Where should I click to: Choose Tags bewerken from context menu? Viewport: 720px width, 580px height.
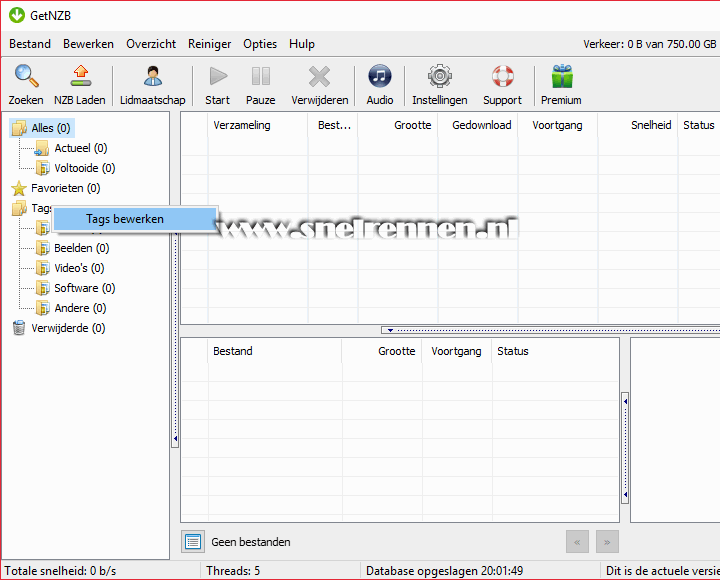point(135,219)
